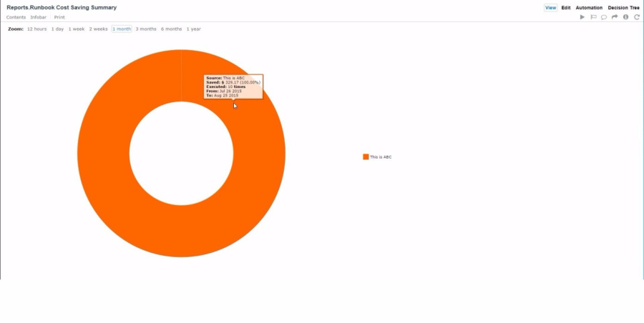Click the Contents link
The width and height of the screenshot is (644, 323).
coord(16,17)
